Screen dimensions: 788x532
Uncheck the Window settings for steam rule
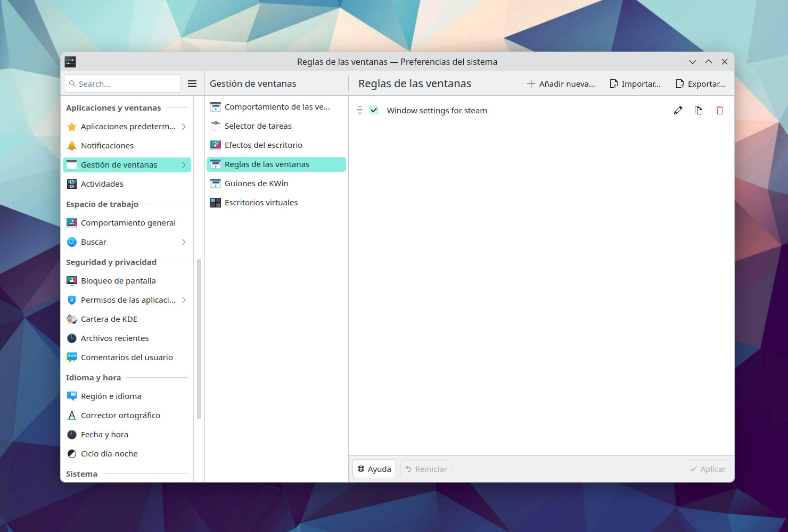(374, 110)
